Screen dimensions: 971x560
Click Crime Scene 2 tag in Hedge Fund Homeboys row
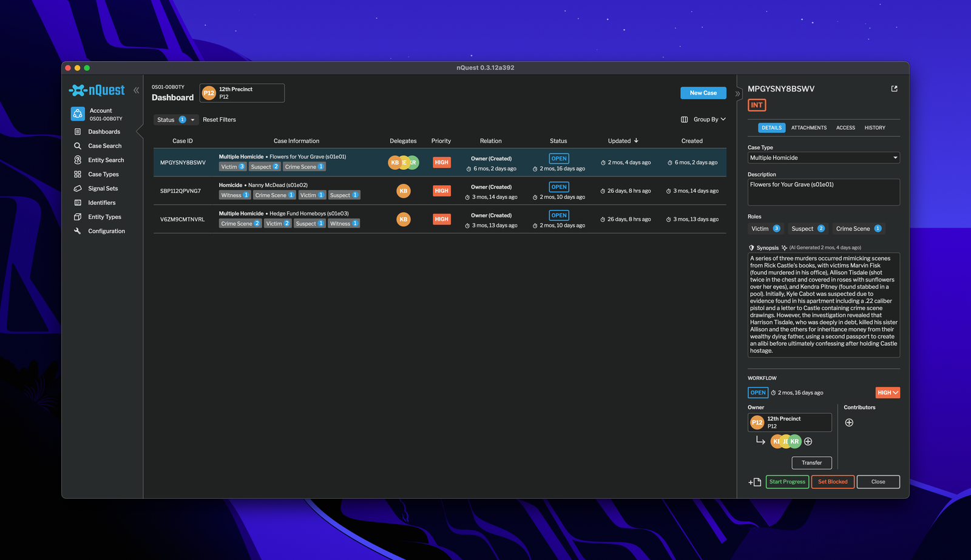click(240, 224)
